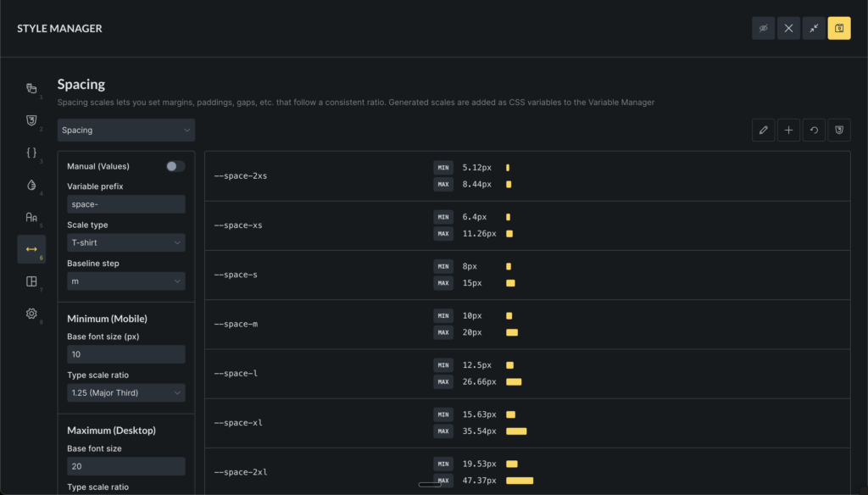868x495 pixels.
Task: Open the droplet colors sidebar section
Action: click(x=31, y=186)
